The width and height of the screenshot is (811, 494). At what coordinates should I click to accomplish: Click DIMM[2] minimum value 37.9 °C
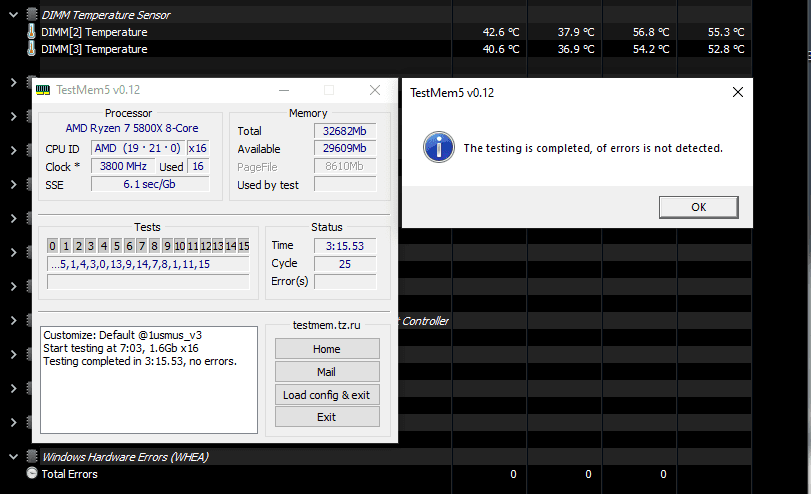pos(576,32)
